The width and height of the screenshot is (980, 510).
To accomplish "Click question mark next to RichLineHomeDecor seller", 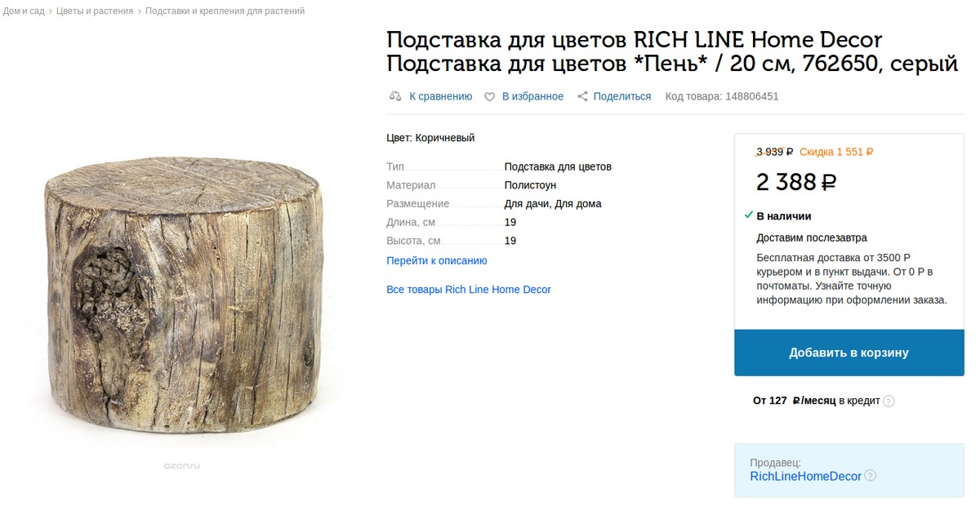I will pos(870,476).
